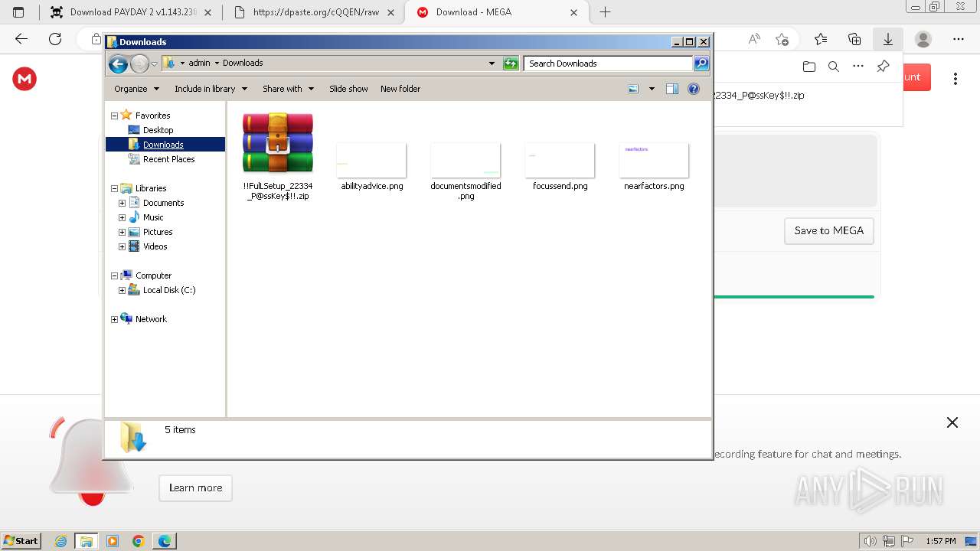Open MEGA page vertical dots menu

coord(955,78)
